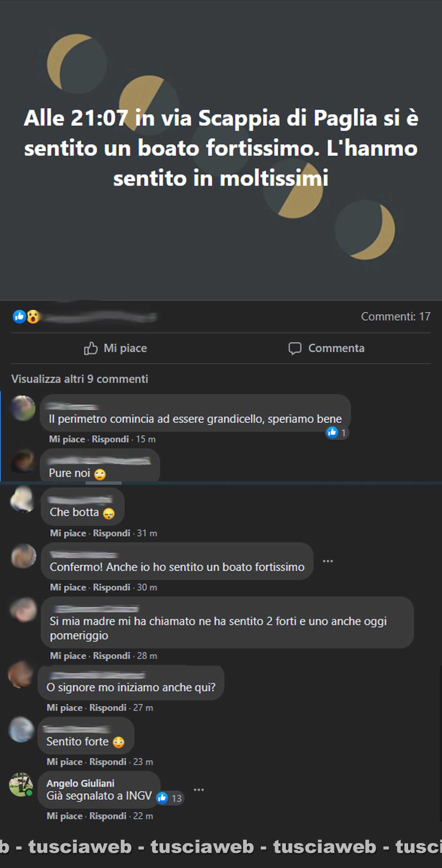The height and width of the screenshot is (868, 442).
Task: Click like badge on perimetro comment
Action: (x=337, y=432)
